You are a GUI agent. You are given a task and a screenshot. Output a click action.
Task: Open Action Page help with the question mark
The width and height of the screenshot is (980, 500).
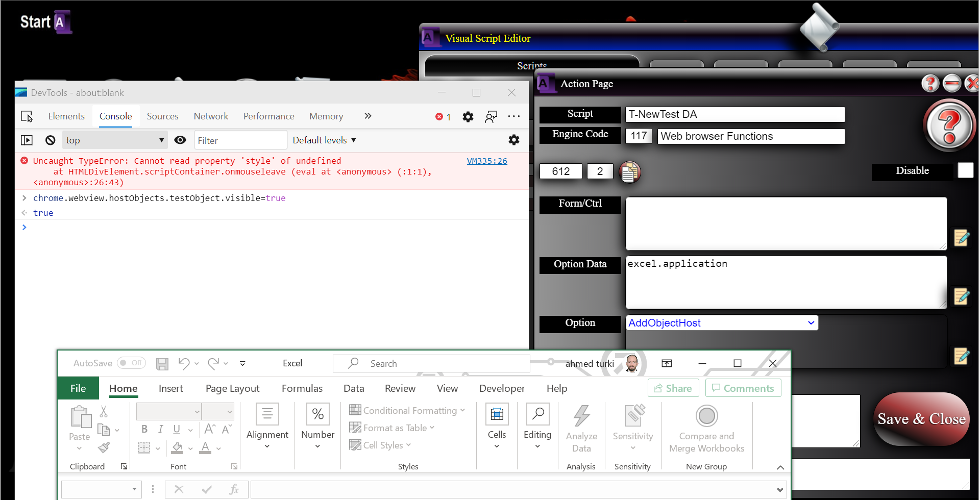[x=948, y=125]
